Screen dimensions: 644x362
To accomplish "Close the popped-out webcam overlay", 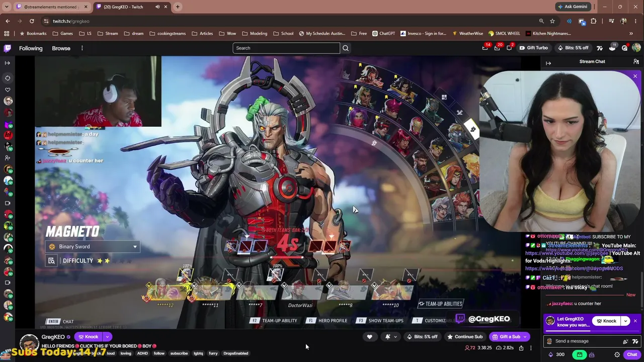I will tap(635, 76).
